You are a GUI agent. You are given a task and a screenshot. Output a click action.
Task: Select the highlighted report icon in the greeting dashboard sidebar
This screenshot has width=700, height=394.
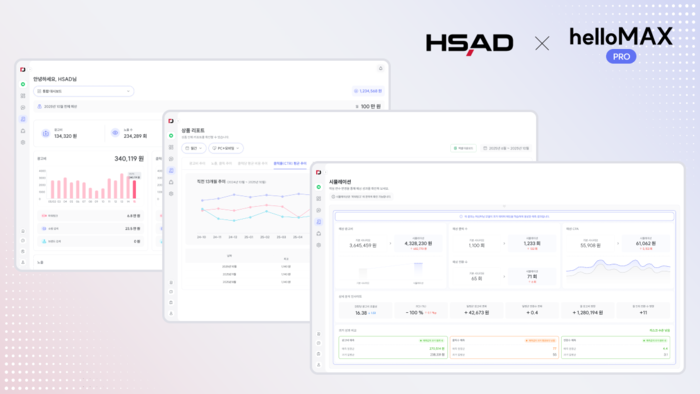click(23, 119)
